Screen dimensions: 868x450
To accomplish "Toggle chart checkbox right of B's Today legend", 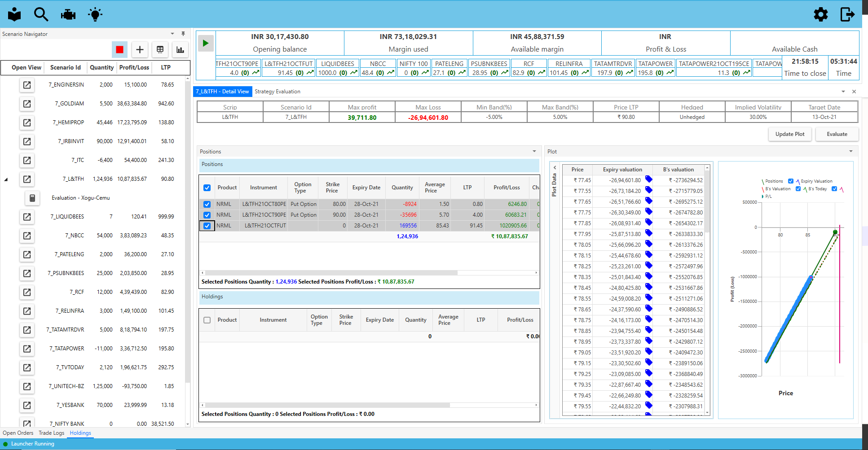I will (834, 189).
